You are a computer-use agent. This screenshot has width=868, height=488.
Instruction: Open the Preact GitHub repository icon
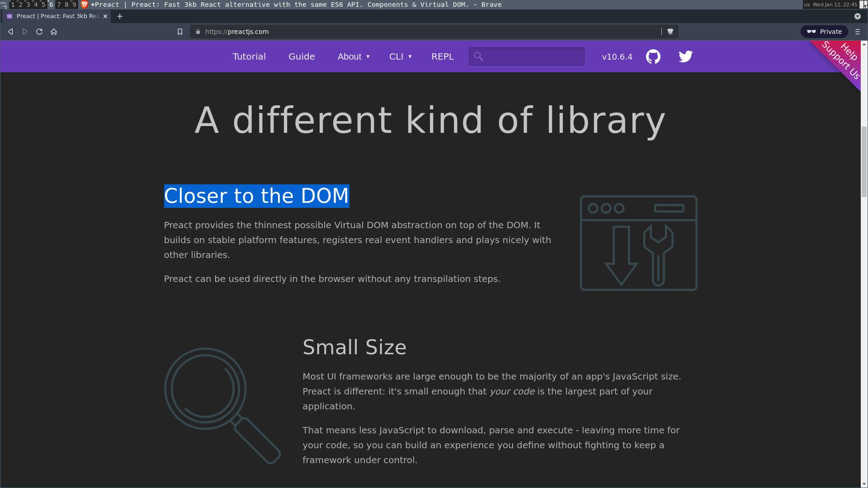point(653,56)
